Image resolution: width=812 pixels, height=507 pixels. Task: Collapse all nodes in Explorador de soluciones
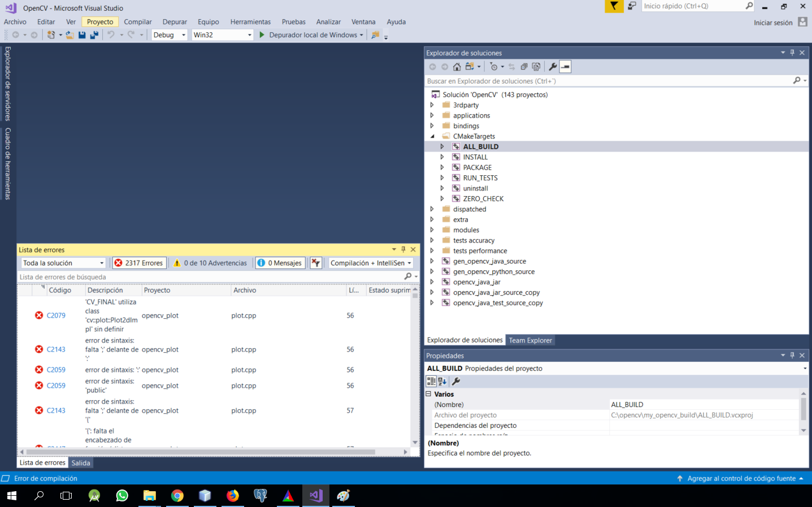pos(524,67)
